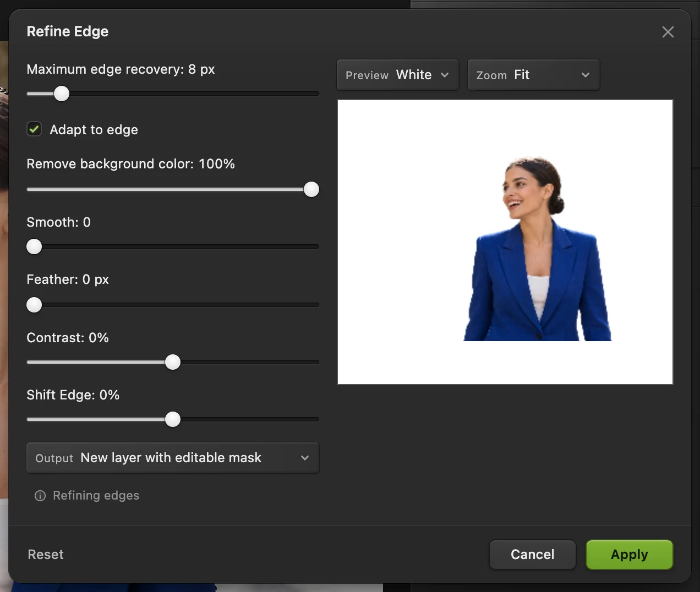Click the Contrast slider handle
This screenshot has height=592, width=700.
[x=173, y=362]
